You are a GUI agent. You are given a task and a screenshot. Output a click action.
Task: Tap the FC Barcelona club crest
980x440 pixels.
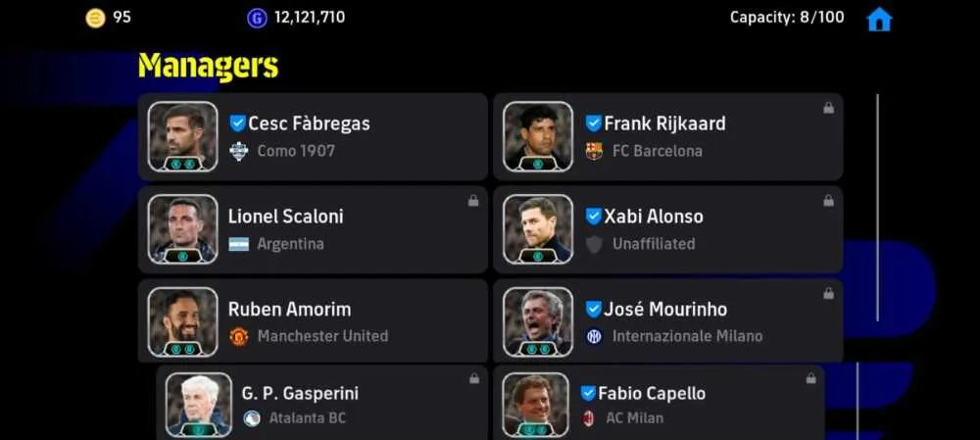pyautogui.click(x=594, y=151)
